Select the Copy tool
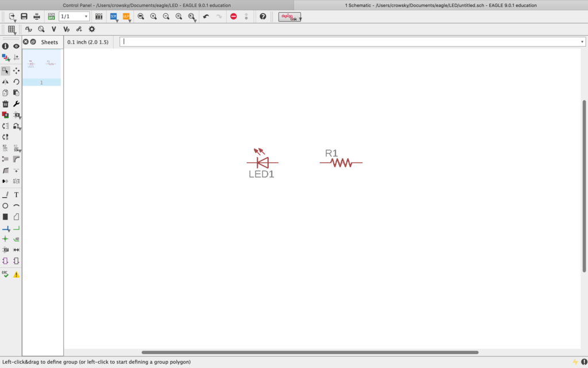 [x=5, y=93]
